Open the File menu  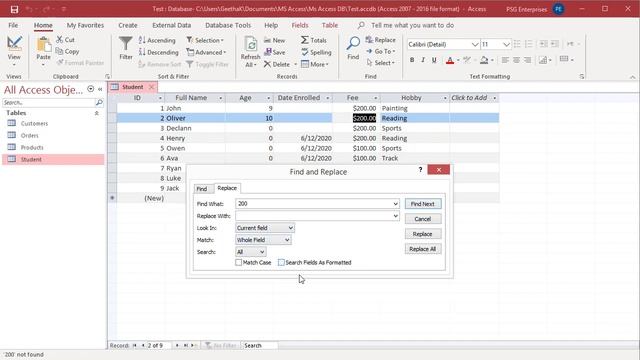(x=13, y=25)
